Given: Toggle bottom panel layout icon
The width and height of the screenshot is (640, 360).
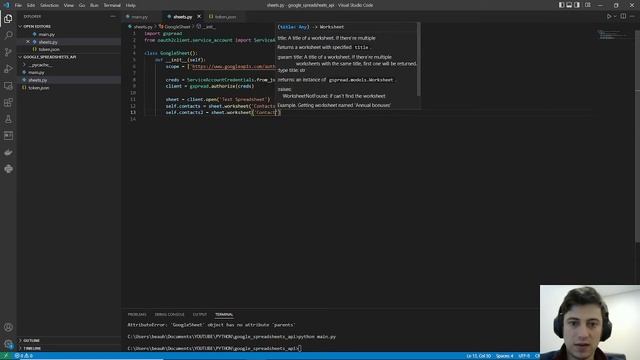Looking at the screenshot, I should pos(569,5).
